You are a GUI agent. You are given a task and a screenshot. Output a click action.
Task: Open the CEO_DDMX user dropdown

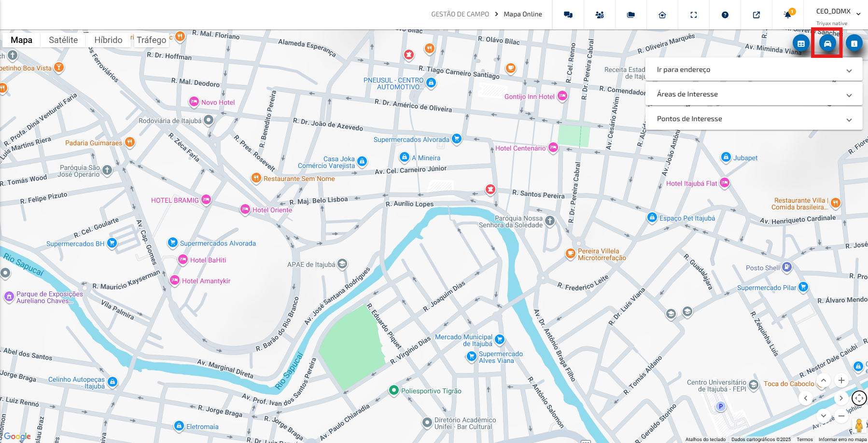click(838, 14)
